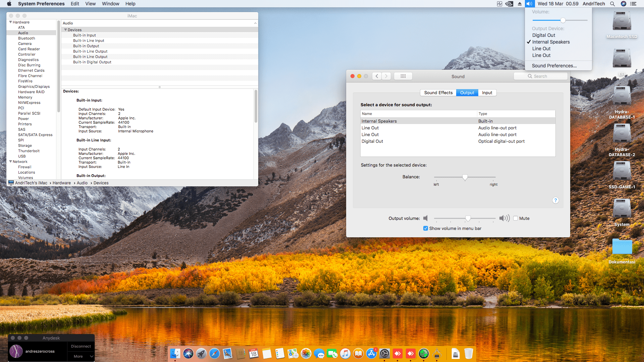Screen dimensions: 644x362
Task: Collapse the Network tree section
Action: pyautogui.click(x=10, y=162)
